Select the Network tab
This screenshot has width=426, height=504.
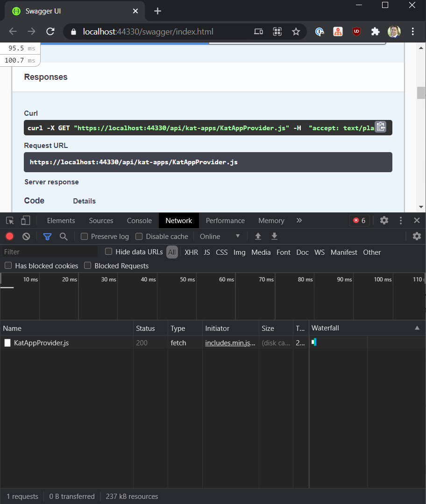coord(179,221)
